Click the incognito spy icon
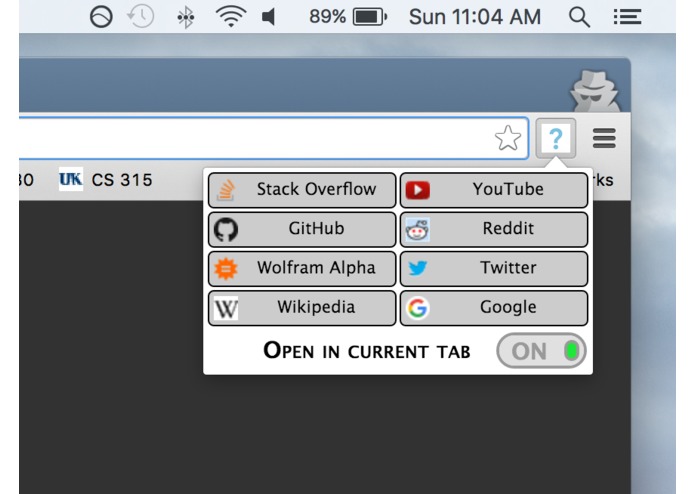This screenshot has height=494, width=695. 595,91
